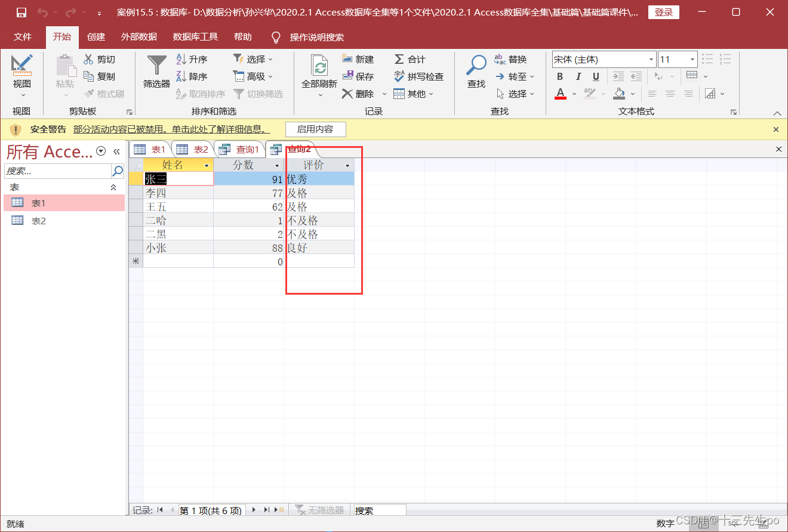Select 表2 in the navigation pane
788x532 pixels.
(x=64, y=221)
